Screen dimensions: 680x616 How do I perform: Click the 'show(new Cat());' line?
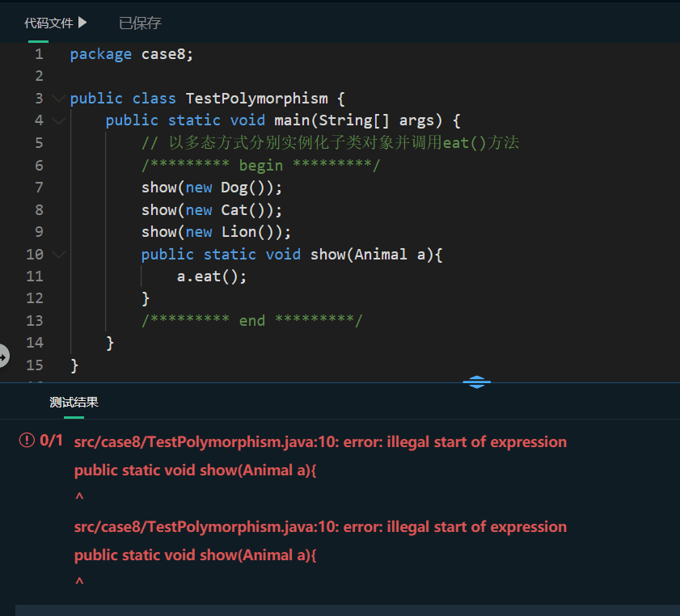pyautogui.click(x=212, y=210)
